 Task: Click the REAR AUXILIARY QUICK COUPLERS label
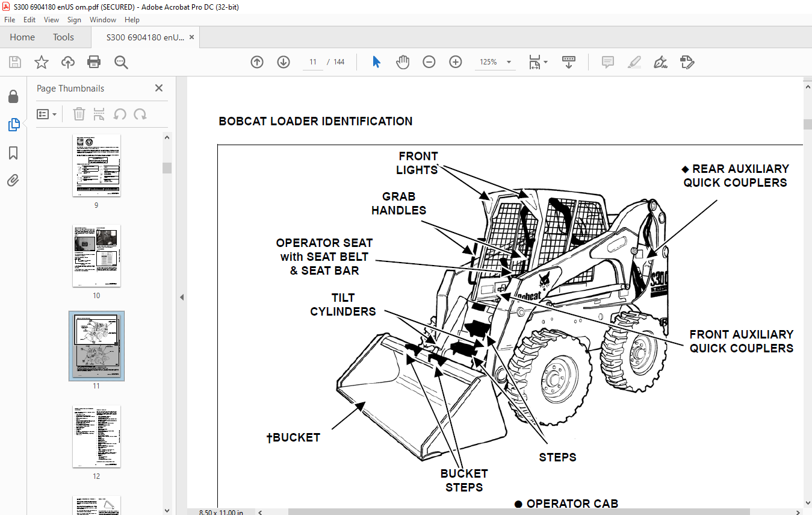pyautogui.click(x=735, y=175)
